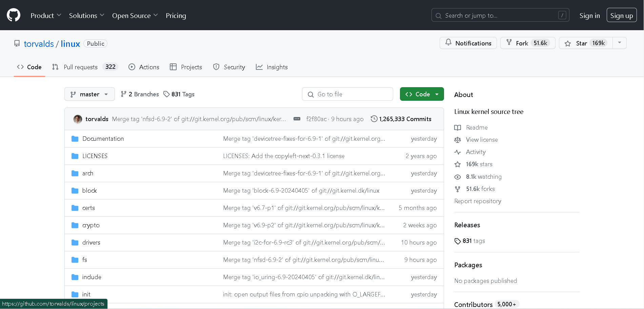Open the Insights tab

pos(272,67)
